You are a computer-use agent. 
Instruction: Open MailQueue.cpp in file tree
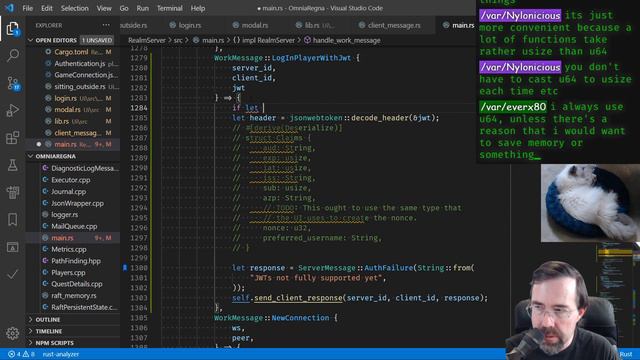pyautogui.click(x=73, y=226)
